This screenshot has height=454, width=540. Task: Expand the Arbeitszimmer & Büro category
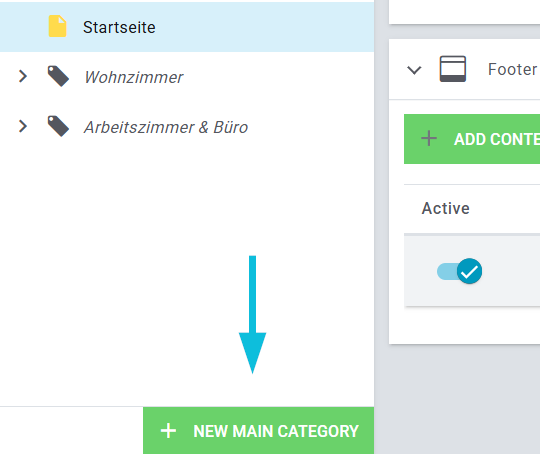[23, 126]
